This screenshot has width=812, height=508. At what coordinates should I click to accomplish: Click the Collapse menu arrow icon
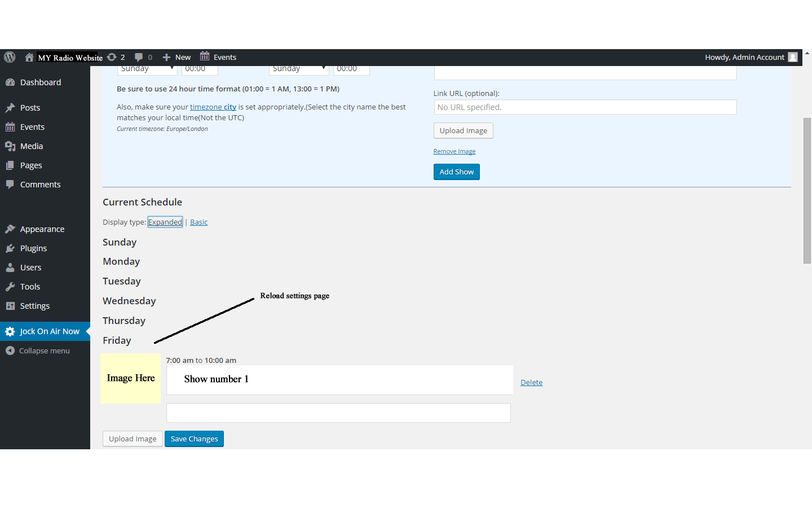10,351
